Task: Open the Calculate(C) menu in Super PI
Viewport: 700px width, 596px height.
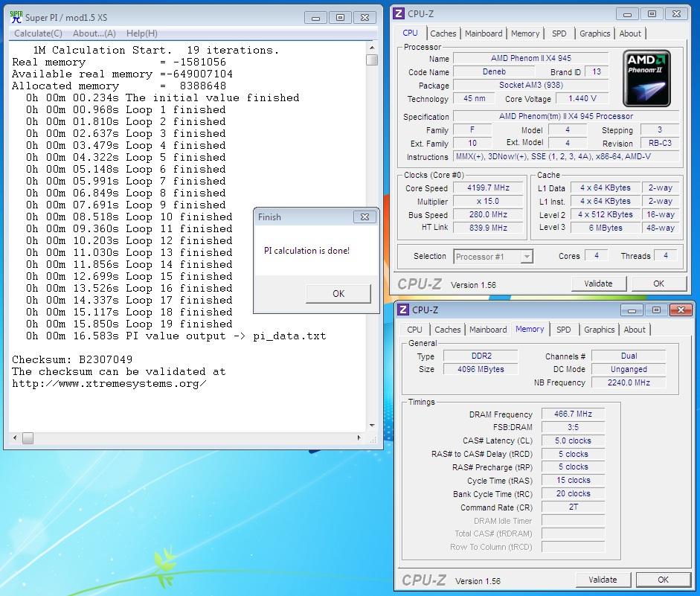Action: [x=39, y=33]
